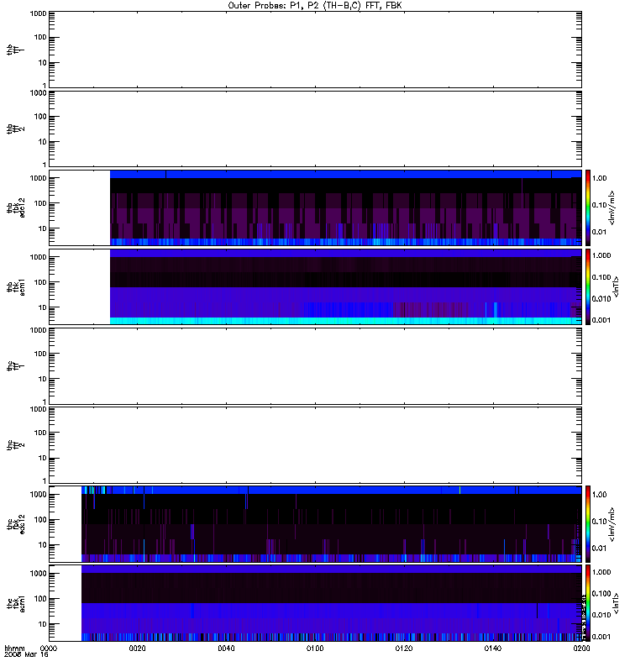Click the <|mV/m|> unit label beside thb edc12
630x672 pixels.
click(x=612, y=207)
